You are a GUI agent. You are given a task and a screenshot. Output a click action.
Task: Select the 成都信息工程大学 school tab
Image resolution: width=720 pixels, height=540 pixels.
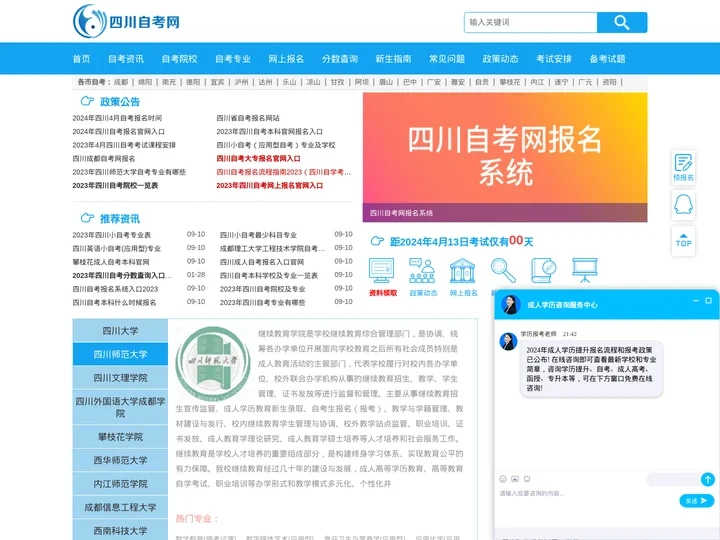[x=120, y=507]
